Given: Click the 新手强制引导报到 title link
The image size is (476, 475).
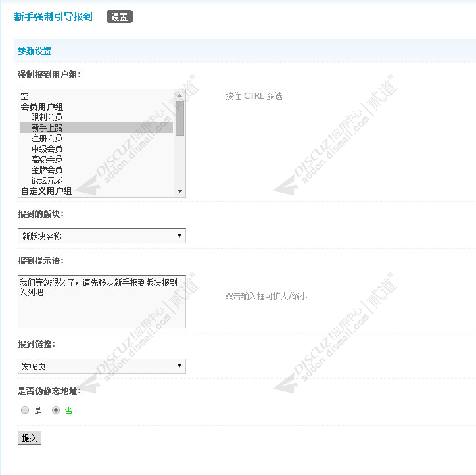Looking at the screenshot, I should pos(53,16).
